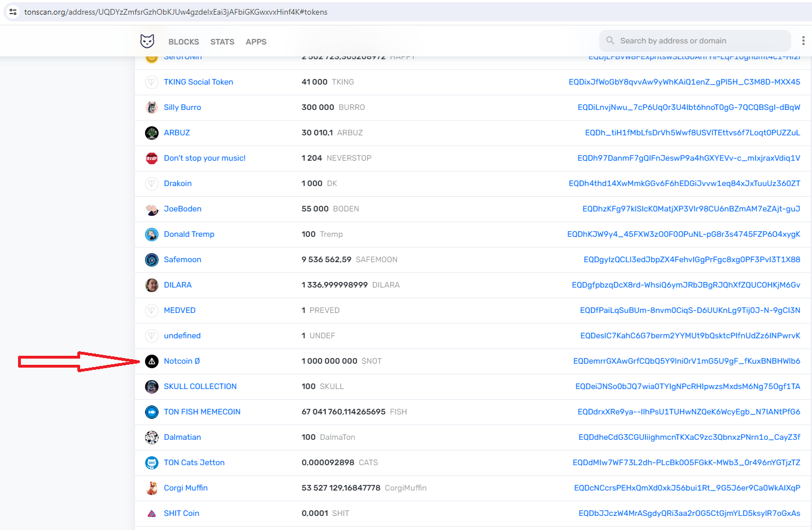
Task: Open the three-dot menu in the header
Action: (804, 41)
